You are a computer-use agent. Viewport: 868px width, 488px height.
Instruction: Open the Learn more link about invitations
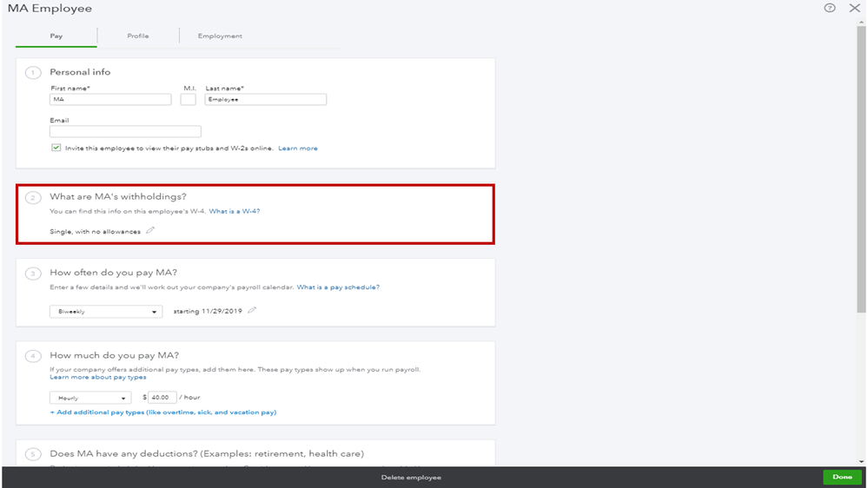(298, 148)
